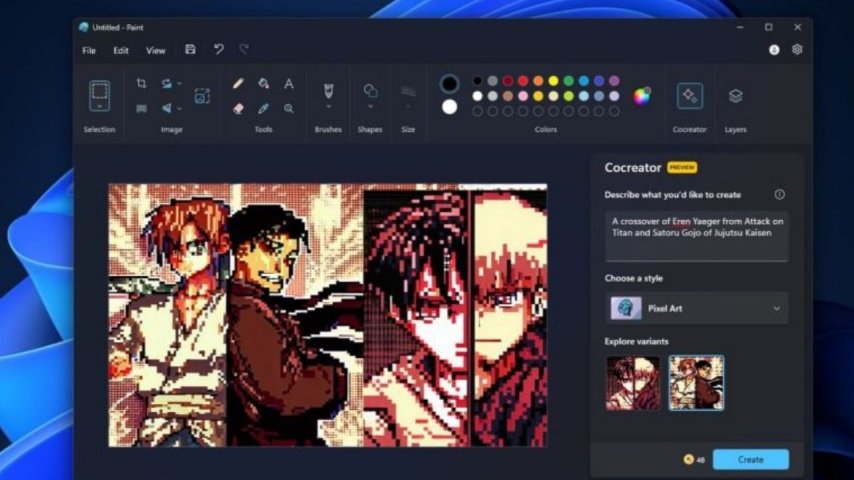Select the Color 1 black primary swatch
Screen dimensions: 854x480
point(449,84)
